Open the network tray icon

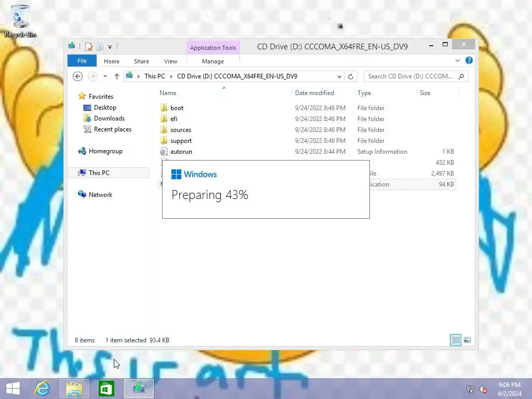point(471,389)
